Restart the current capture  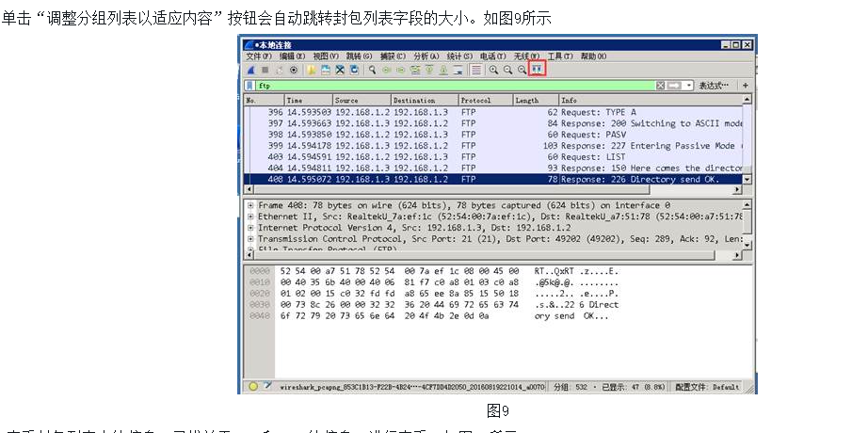(x=280, y=70)
